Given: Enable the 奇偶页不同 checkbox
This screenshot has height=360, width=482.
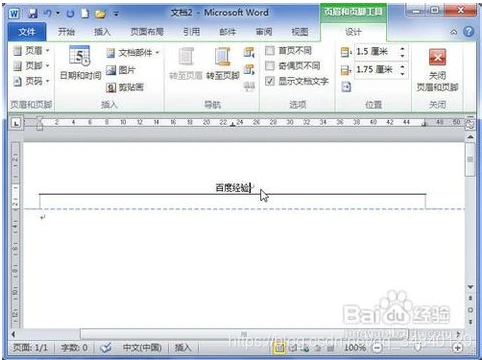Looking at the screenshot, I should 270,66.
